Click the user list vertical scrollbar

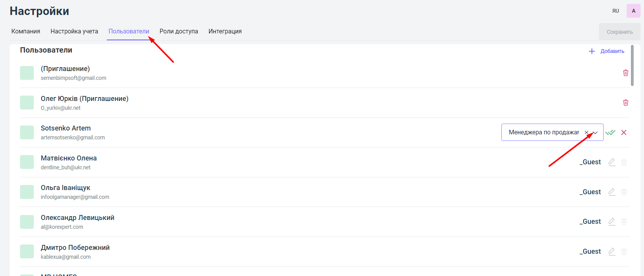click(632, 65)
